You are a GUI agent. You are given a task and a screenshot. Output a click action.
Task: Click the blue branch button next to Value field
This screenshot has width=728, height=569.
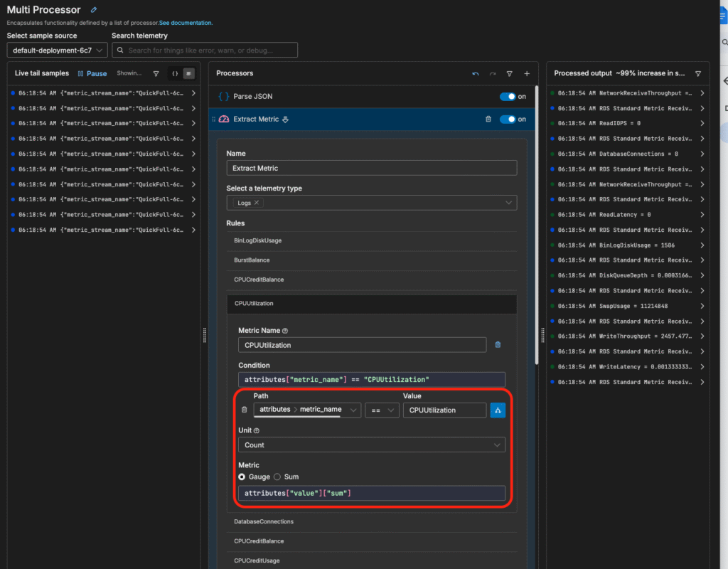[498, 410]
